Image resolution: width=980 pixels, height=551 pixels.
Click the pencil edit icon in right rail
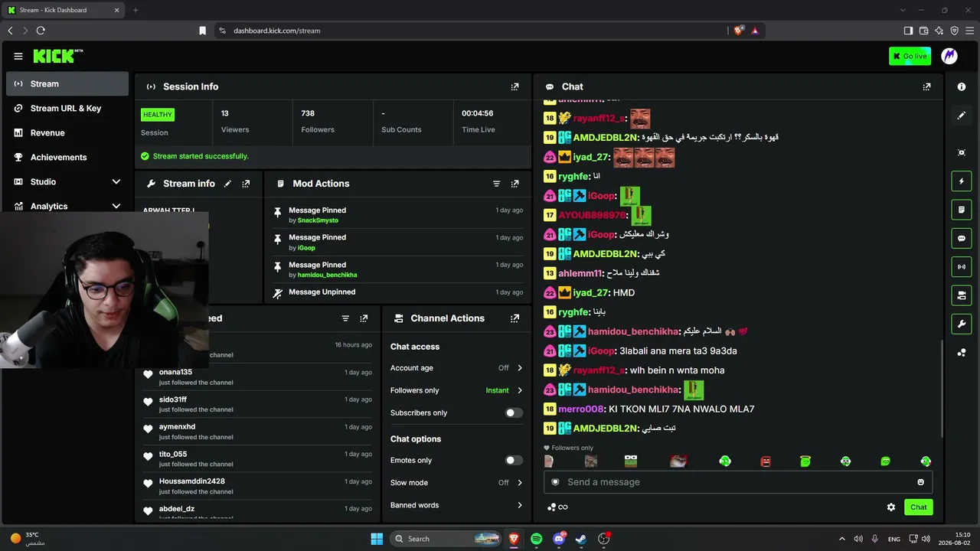pyautogui.click(x=962, y=116)
